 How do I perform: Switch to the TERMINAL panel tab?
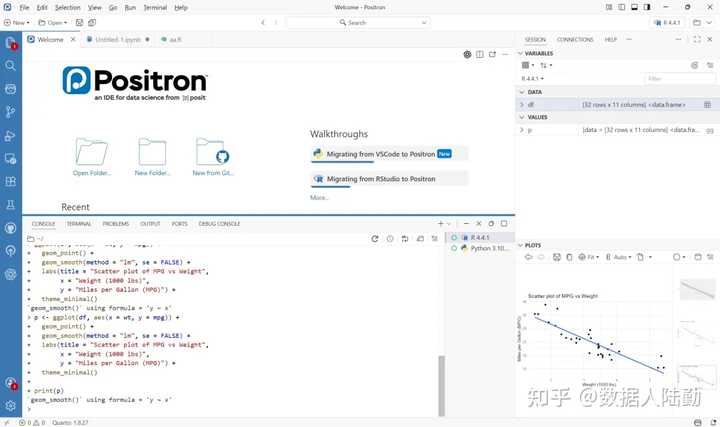79,224
